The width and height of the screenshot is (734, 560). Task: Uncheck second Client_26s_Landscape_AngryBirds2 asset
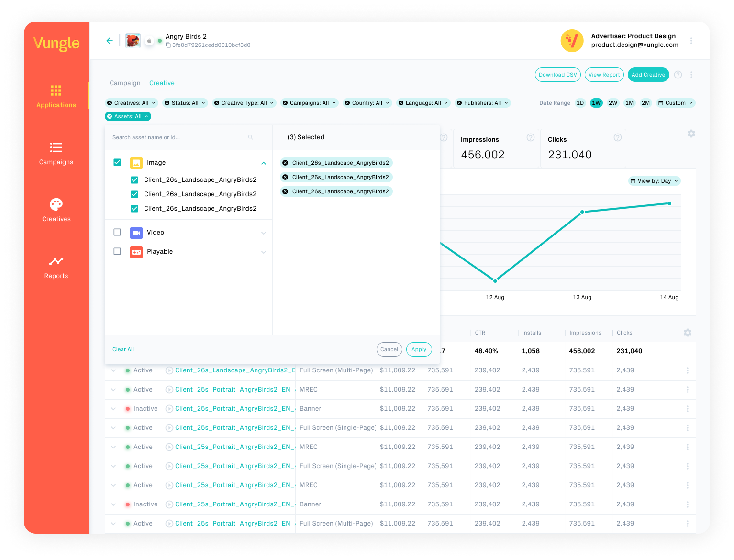pyautogui.click(x=134, y=194)
